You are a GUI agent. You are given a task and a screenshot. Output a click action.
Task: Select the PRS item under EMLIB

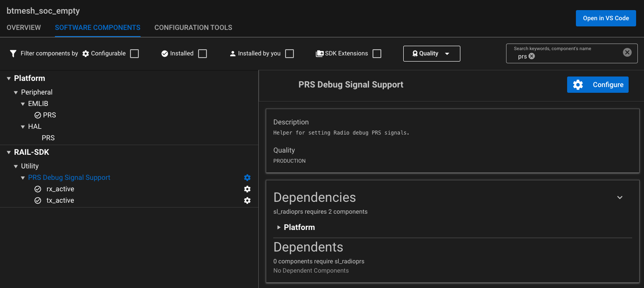click(x=50, y=115)
